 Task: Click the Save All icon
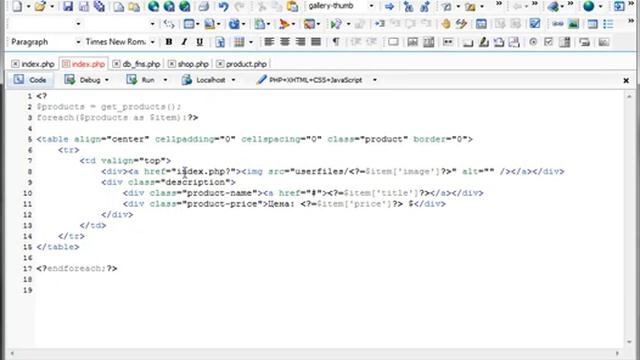pyautogui.click(x=99, y=6)
